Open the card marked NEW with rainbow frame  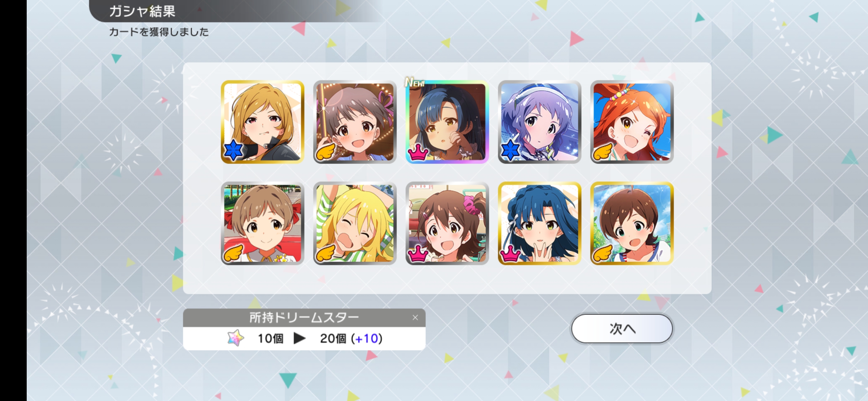coord(447,122)
